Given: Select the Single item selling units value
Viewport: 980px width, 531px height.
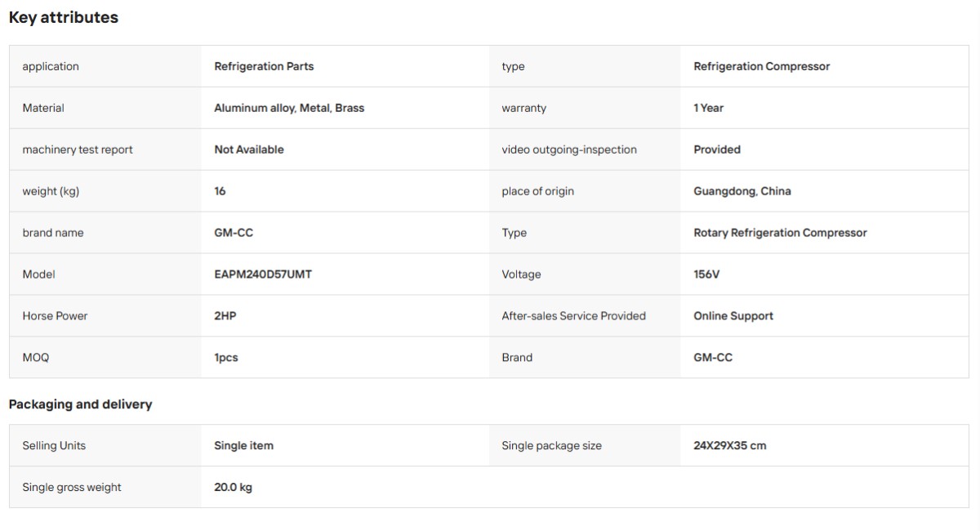Looking at the screenshot, I should click(243, 446).
